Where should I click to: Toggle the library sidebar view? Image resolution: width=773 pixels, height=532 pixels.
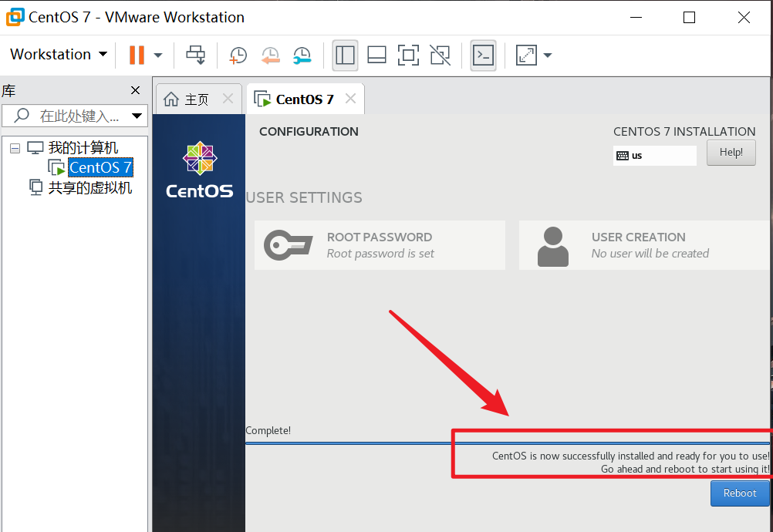pyautogui.click(x=345, y=56)
